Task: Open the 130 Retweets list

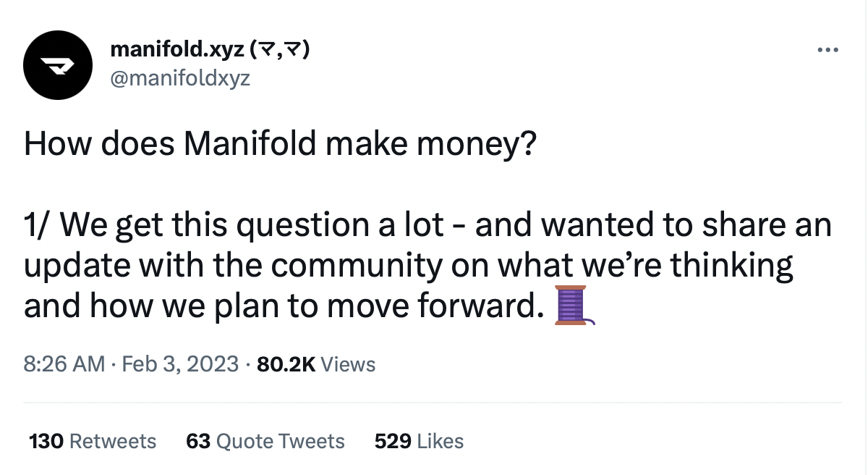Action: (92, 441)
